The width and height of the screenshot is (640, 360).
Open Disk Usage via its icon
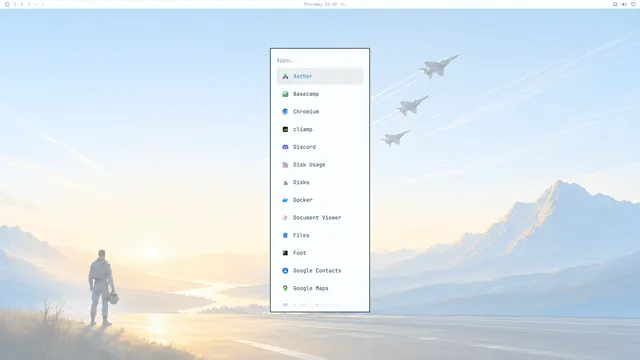(285, 164)
